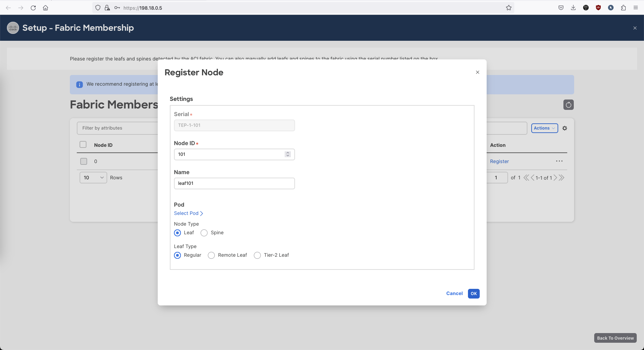Expand the Select Pod chooser
Viewport: 644px width, 350px height.
188,213
